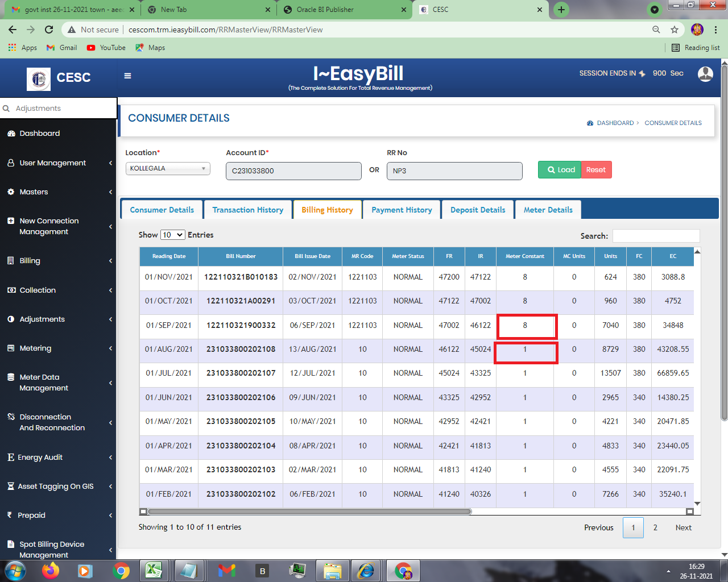
Task: Select the Billing History tab
Action: tap(328, 210)
